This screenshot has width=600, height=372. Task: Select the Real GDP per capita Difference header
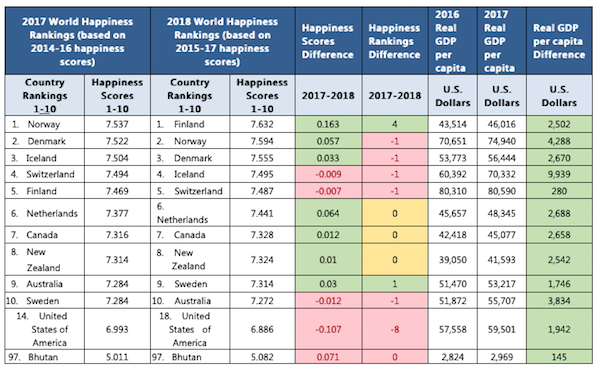(559, 41)
